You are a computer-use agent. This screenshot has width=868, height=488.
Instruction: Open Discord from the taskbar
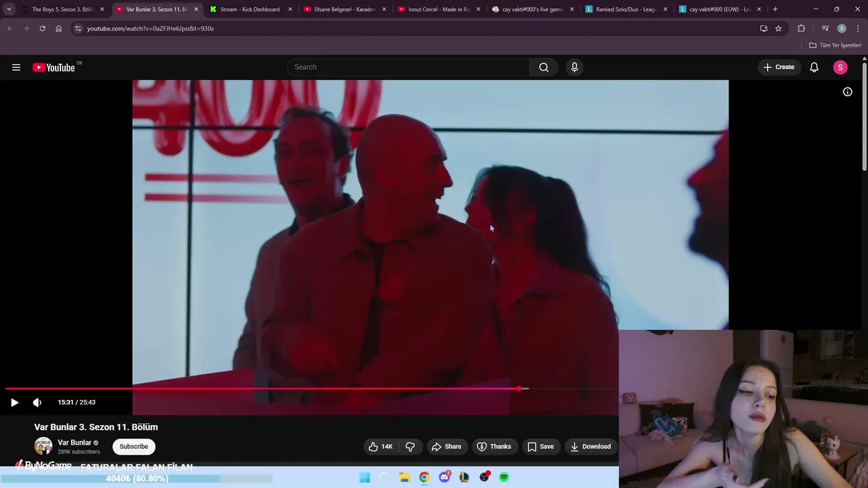[x=444, y=477]
